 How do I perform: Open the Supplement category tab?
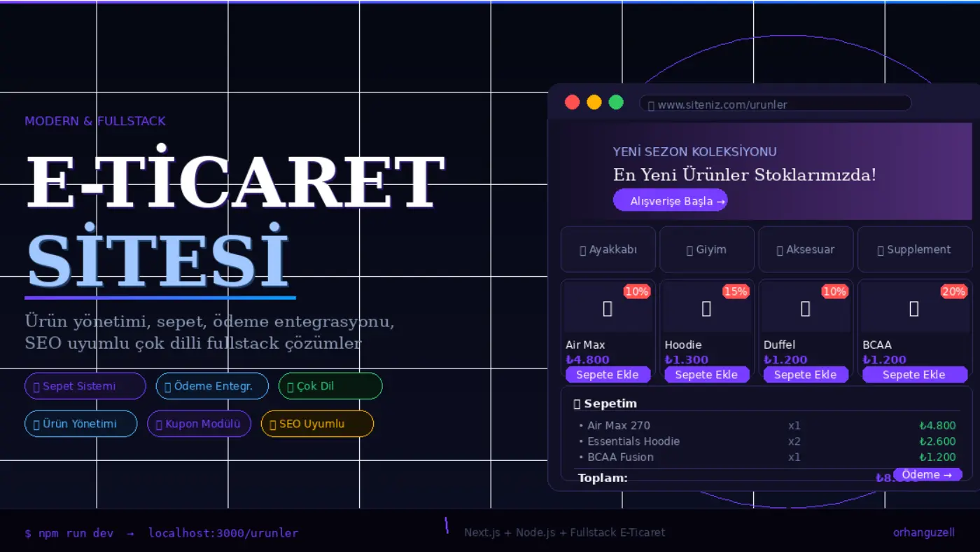(x=915, y=249)
